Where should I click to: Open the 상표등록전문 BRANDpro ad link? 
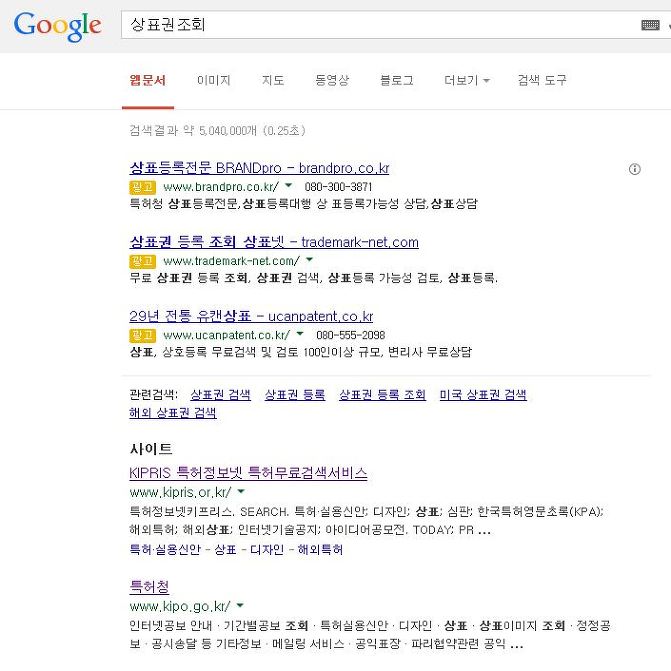pyautogui.click(x=259, y=168)
